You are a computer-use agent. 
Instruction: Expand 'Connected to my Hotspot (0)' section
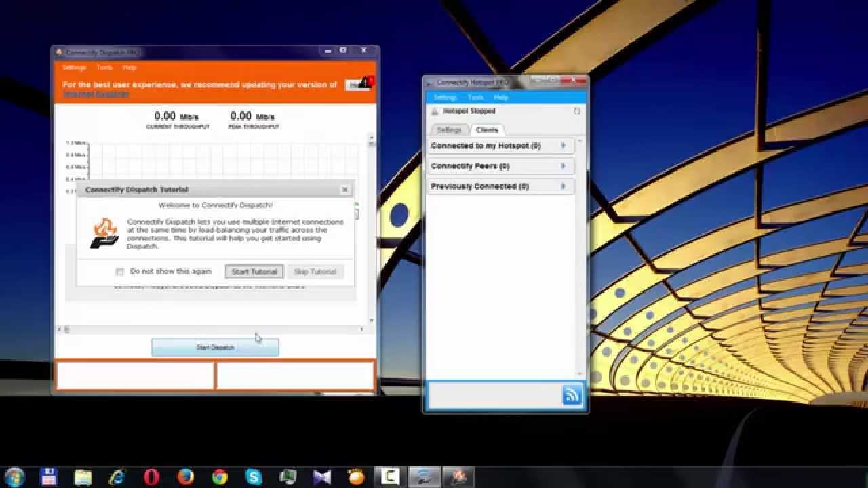coord(501,146)
